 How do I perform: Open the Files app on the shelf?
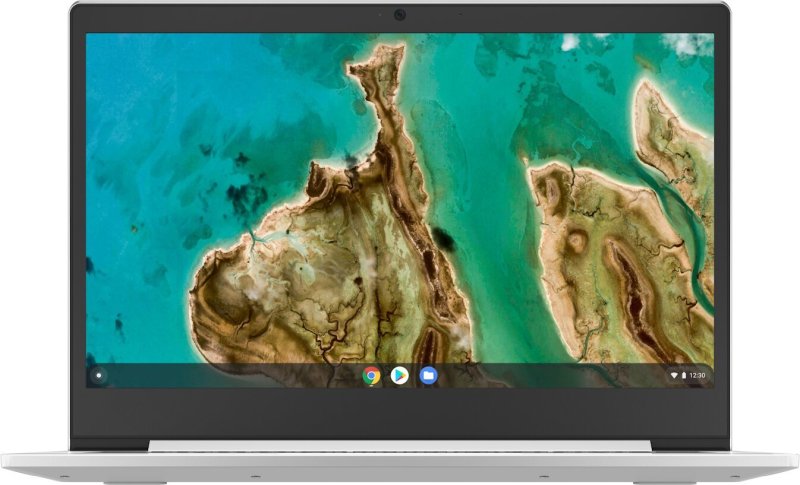428,376
